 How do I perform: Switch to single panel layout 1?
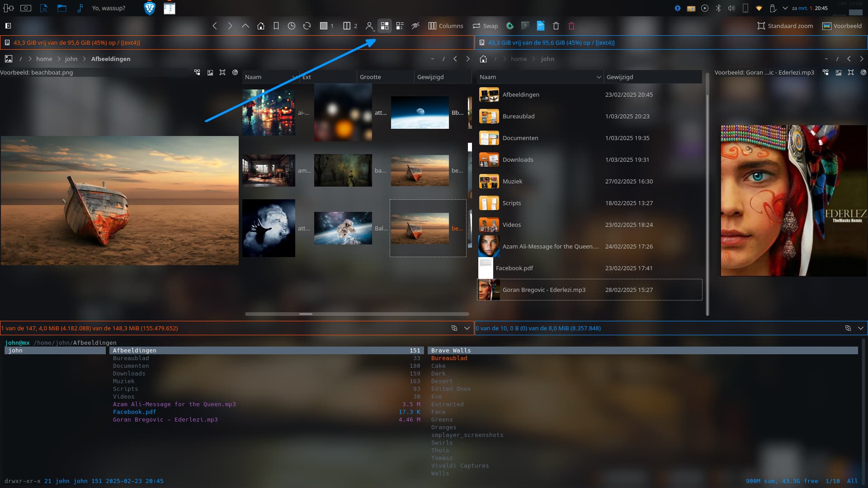326,26
